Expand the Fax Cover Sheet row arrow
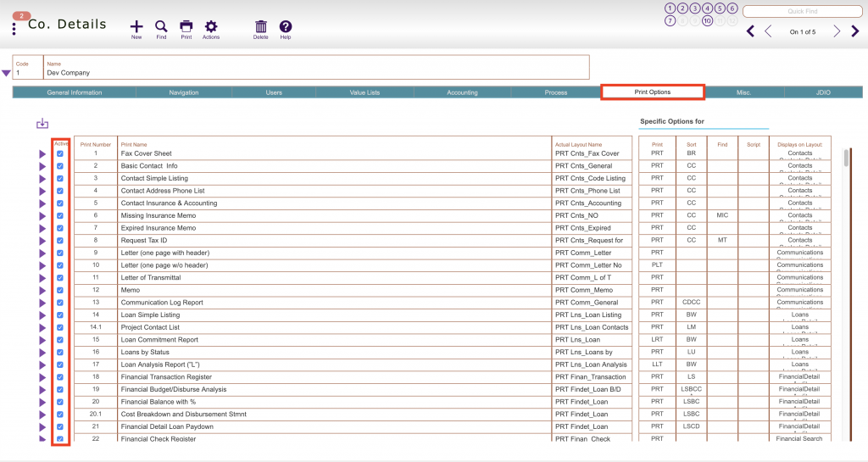Image resolution: width=868 pixels, height=462 pixels. (x=42, y=153)
